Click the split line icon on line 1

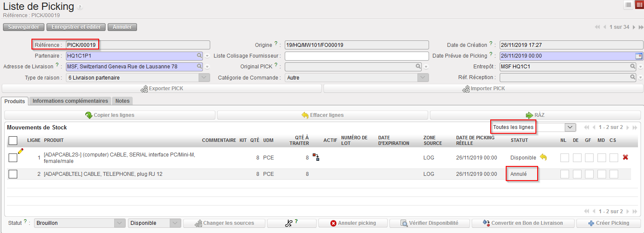pyautogui.click(x=316, y=157)
